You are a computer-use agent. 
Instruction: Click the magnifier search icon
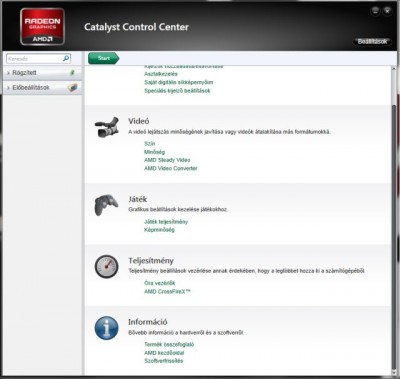point(66,59)
